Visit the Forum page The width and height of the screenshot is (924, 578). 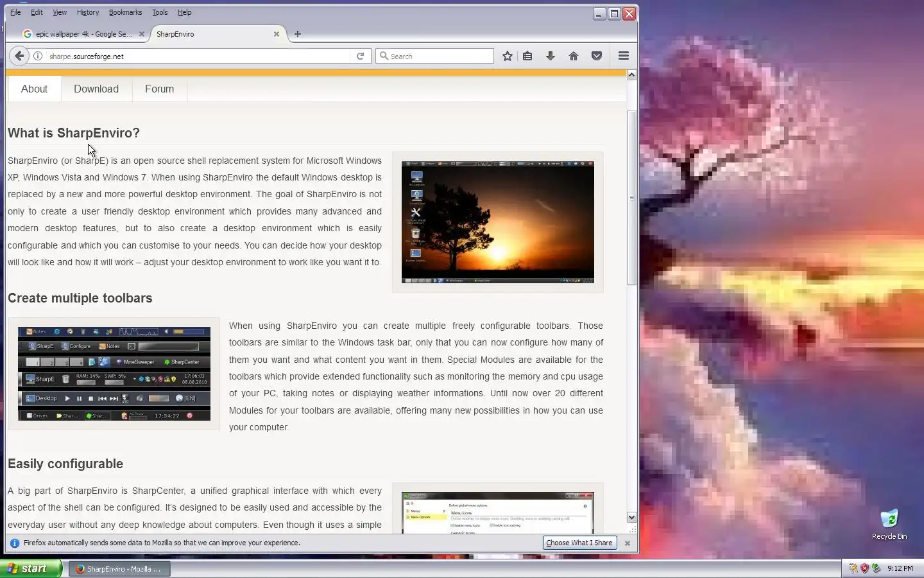click(x=159, y=89)
